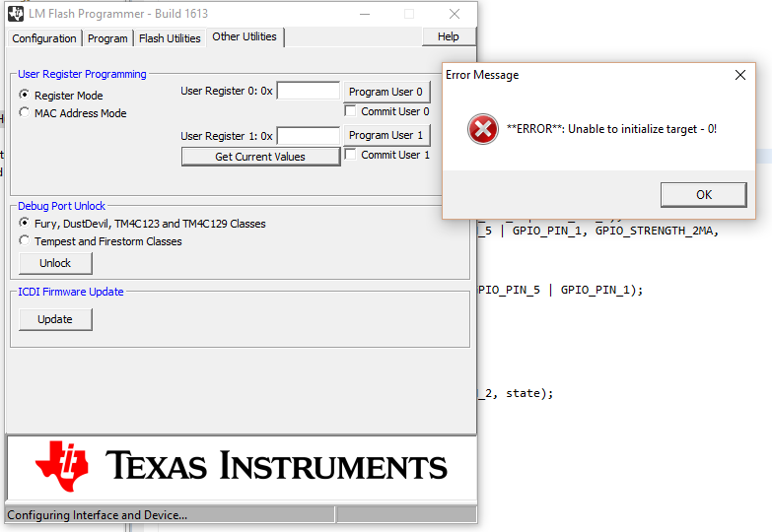Select the Other Utilities tab
This screenshot has width=772, height=532.
pos(245,36)
